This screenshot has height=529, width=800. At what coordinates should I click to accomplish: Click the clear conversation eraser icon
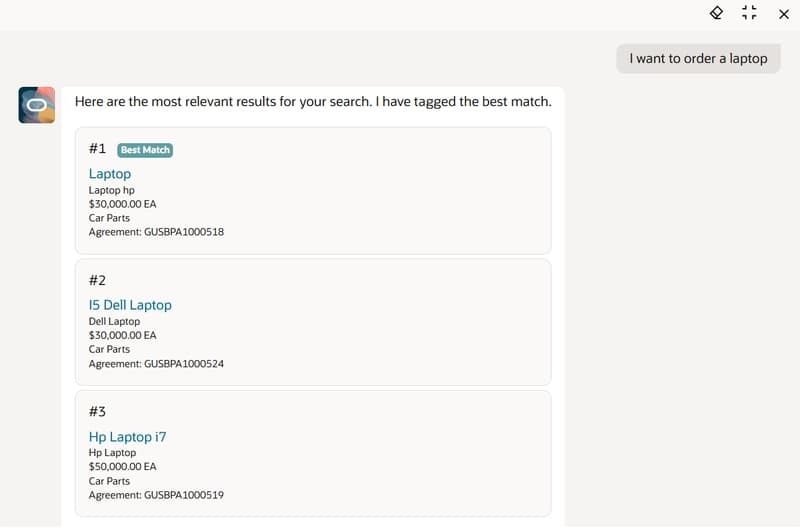716,13
